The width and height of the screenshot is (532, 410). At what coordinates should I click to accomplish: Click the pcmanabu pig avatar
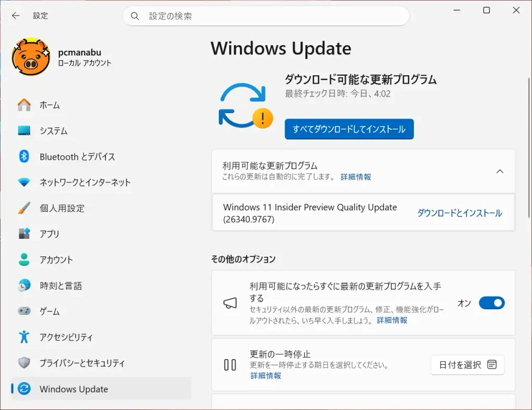(x=31, y=57)
